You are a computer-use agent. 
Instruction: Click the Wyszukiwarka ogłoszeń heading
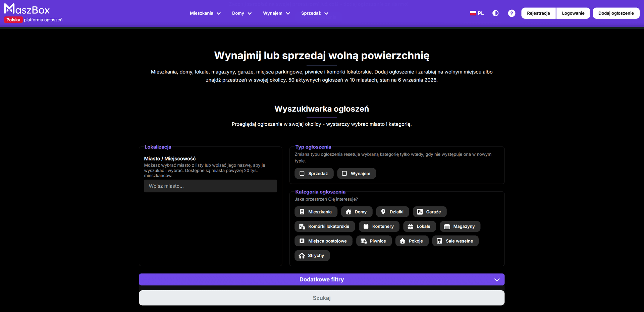(x=322, y=109)
